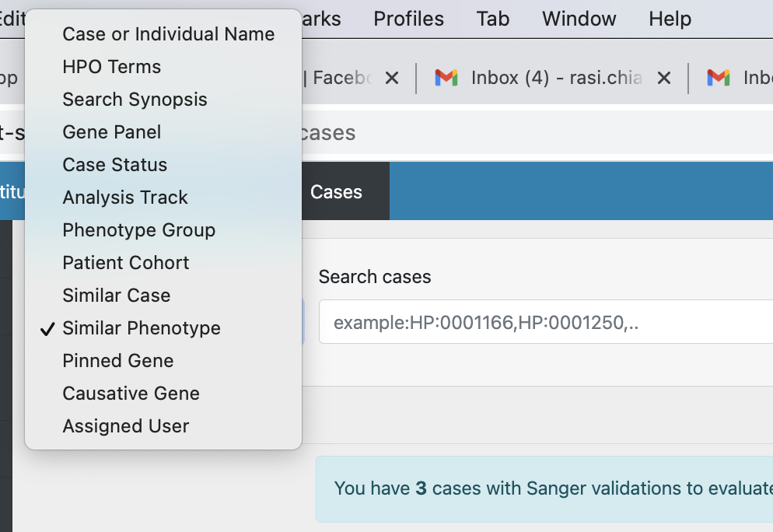Toggle the checked Similar Phenotype search option

tap(142, 328)
